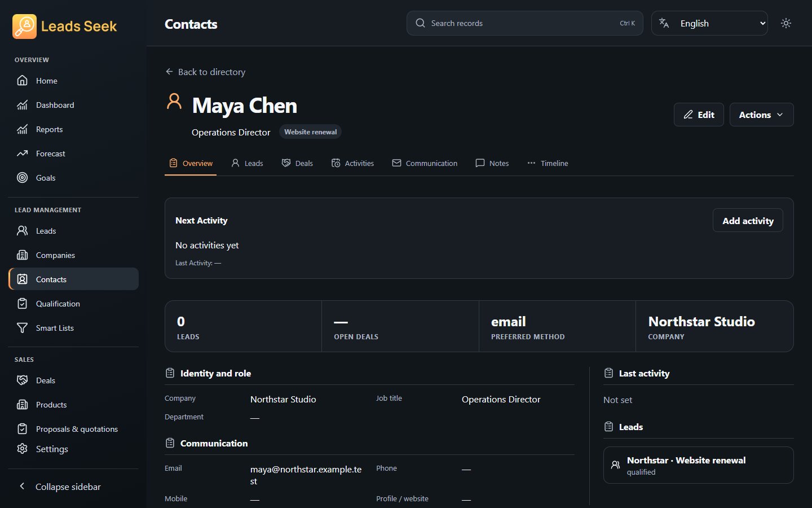Expand the Actions dropdown menu
Screen dimensions: 812x508
coord(761,115)
